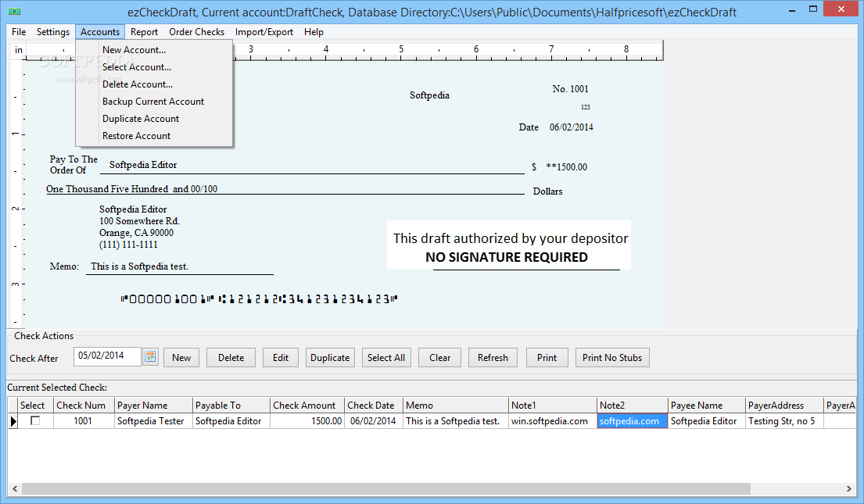This screenshot has width=864, height=504.
Task: Click the Select column header
Action: 35,406
